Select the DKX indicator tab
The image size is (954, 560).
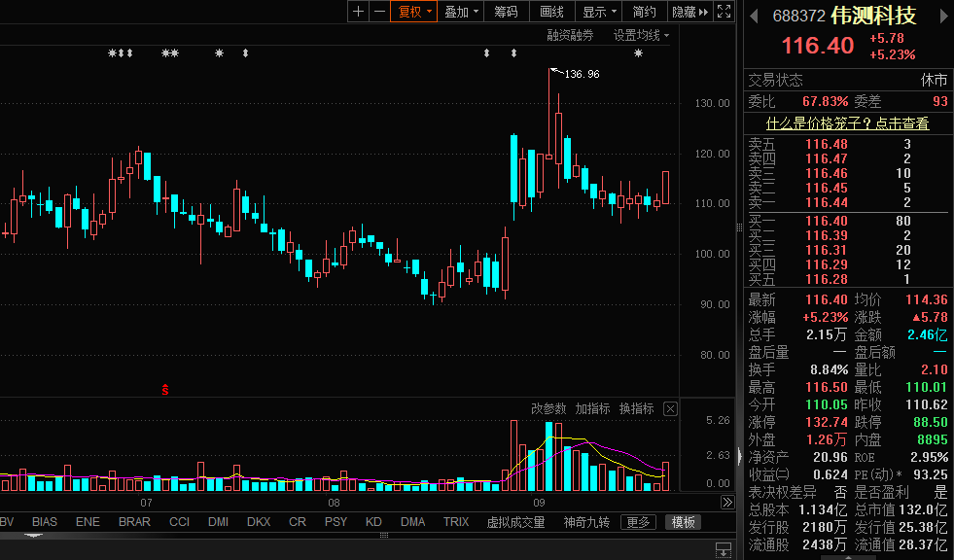(x=259, y=522)
